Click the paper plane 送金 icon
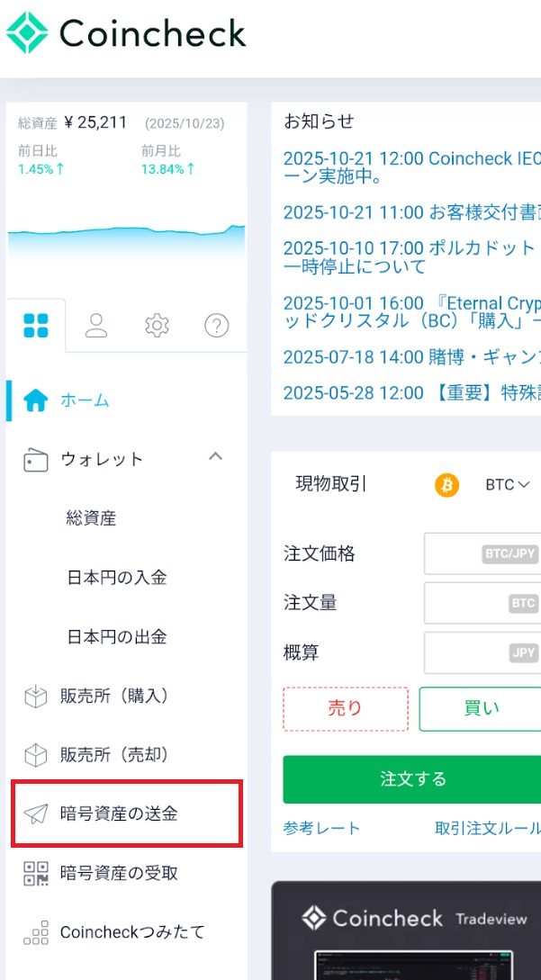The height and width of the screenshot is (980, 541). [36, 814]
